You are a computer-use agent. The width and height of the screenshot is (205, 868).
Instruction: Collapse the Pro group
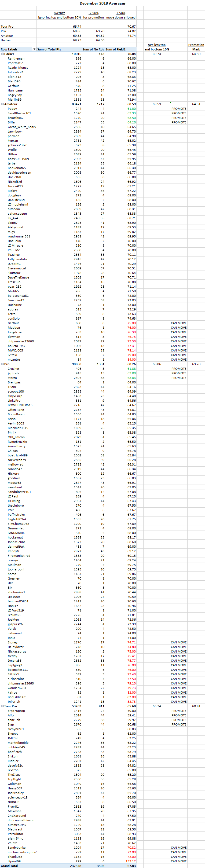[2, 364]
